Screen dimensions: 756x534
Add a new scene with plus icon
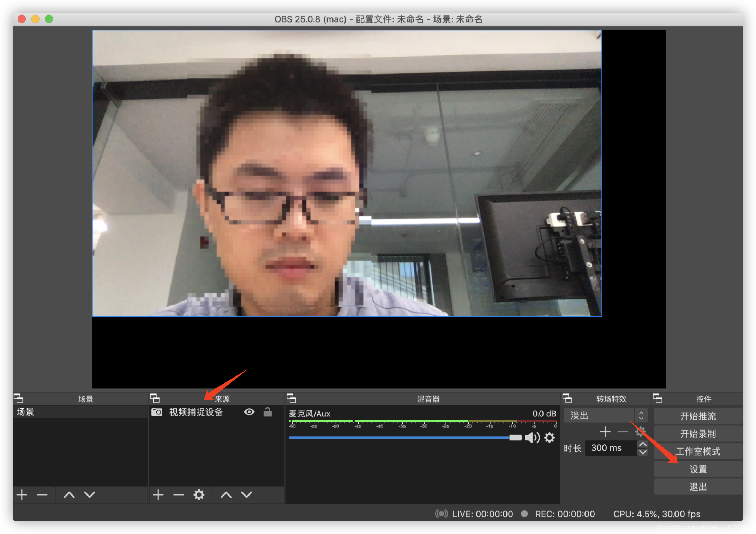point(22,495)
